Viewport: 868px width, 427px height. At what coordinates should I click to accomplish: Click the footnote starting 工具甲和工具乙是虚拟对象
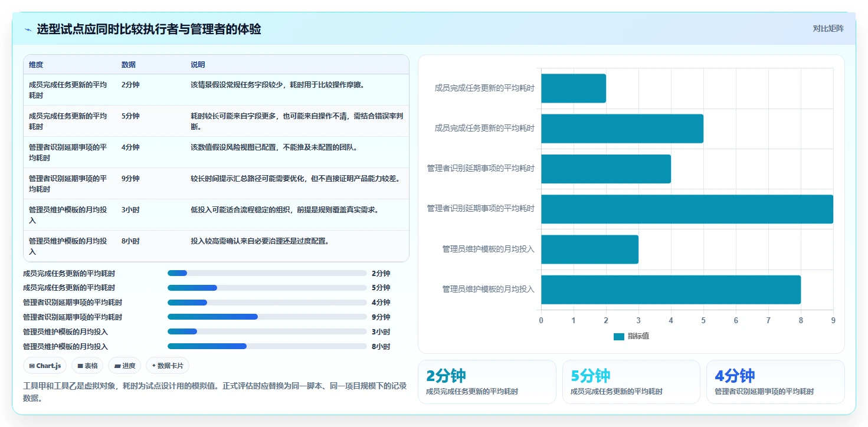click(x=215, y=392)
